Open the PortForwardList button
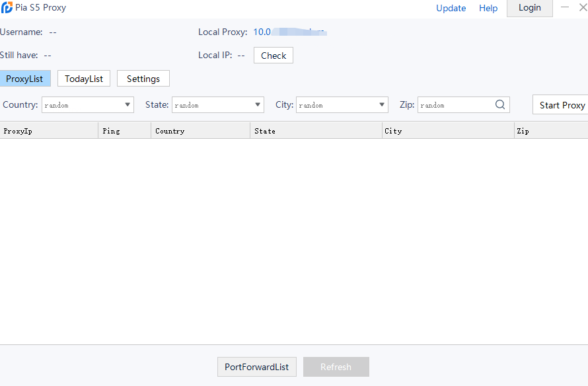Viewport: 588px width, 386px height. coord(257,367)
